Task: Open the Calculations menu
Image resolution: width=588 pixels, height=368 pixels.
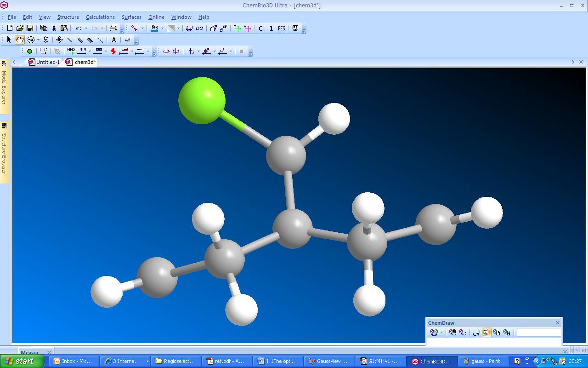Action: pyautogui.click(x=100, y=17)
